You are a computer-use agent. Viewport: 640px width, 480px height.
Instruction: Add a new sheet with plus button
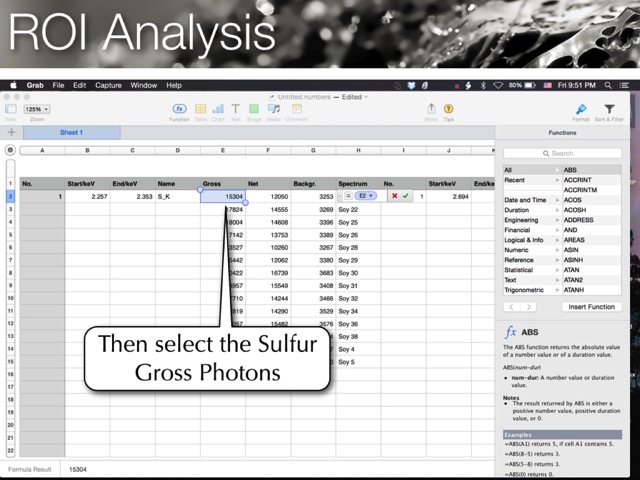[11, 132]
